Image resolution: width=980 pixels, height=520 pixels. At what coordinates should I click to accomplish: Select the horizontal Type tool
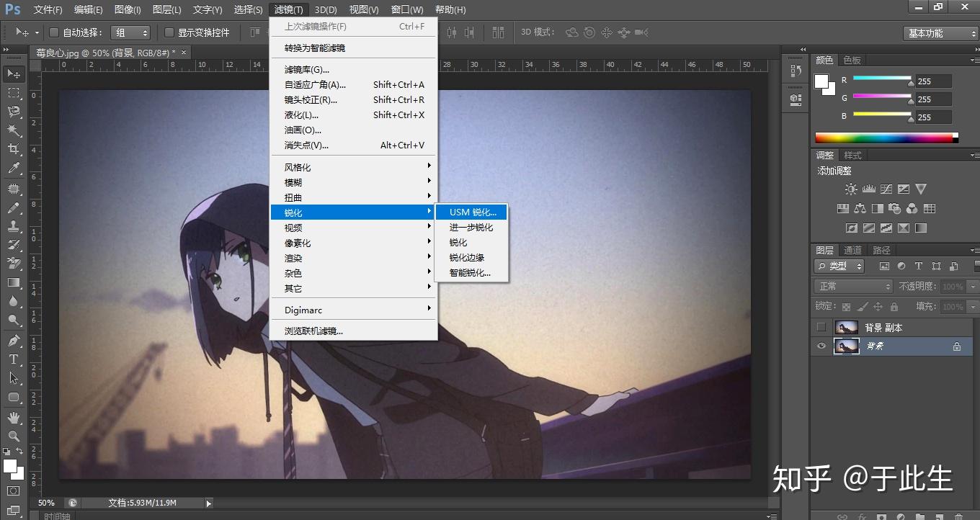coord(14,359)
